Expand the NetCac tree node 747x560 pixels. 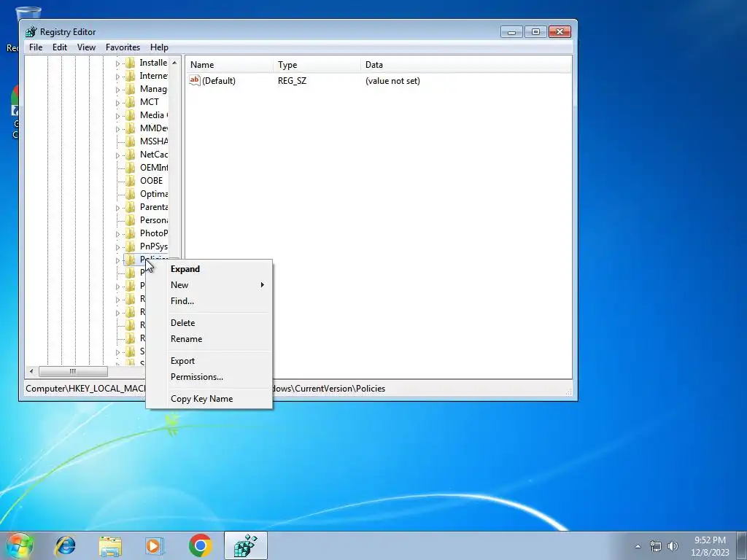pyautogui.click(x=117, y=155)
